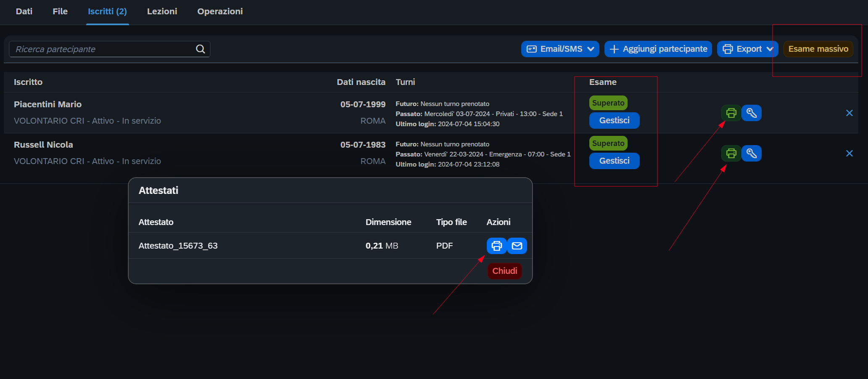Focus the Ricerca partecipante search field
This screenshot has height=379, width=868.
(x=109, y=49)
